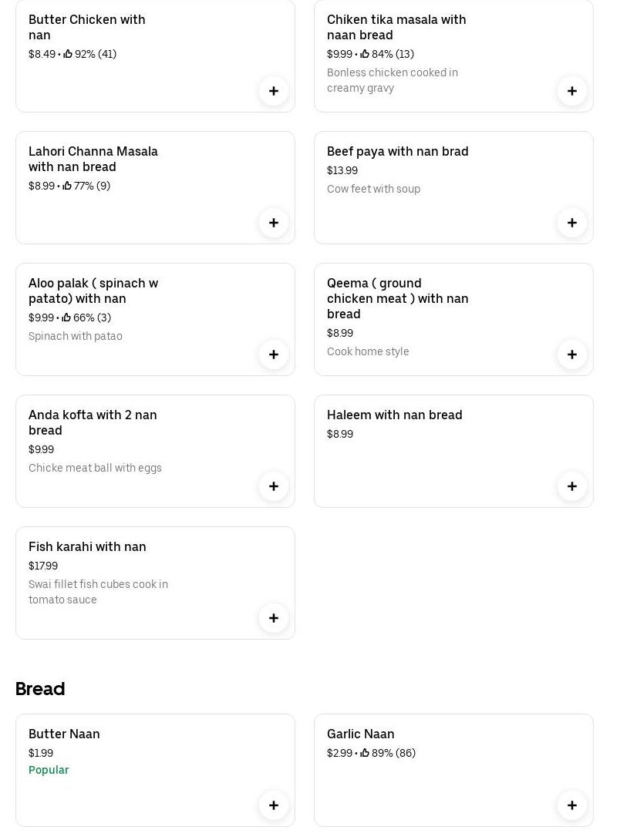
Task: Add Butter Naan using the plus button
Action: tap(274, 805)
